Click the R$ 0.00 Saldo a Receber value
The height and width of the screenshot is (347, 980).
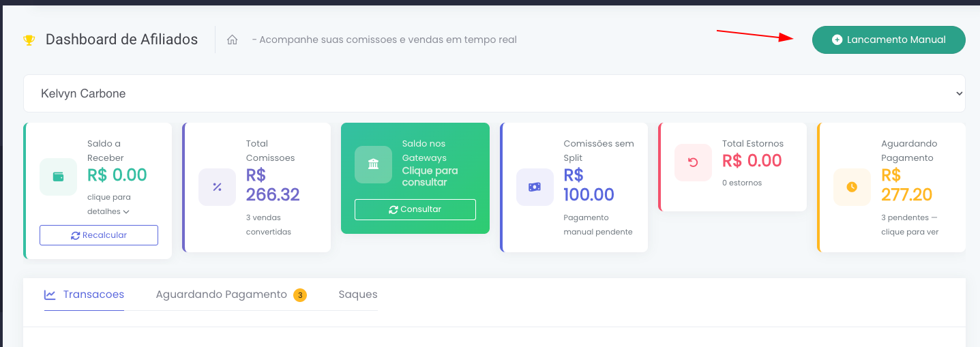117,175
